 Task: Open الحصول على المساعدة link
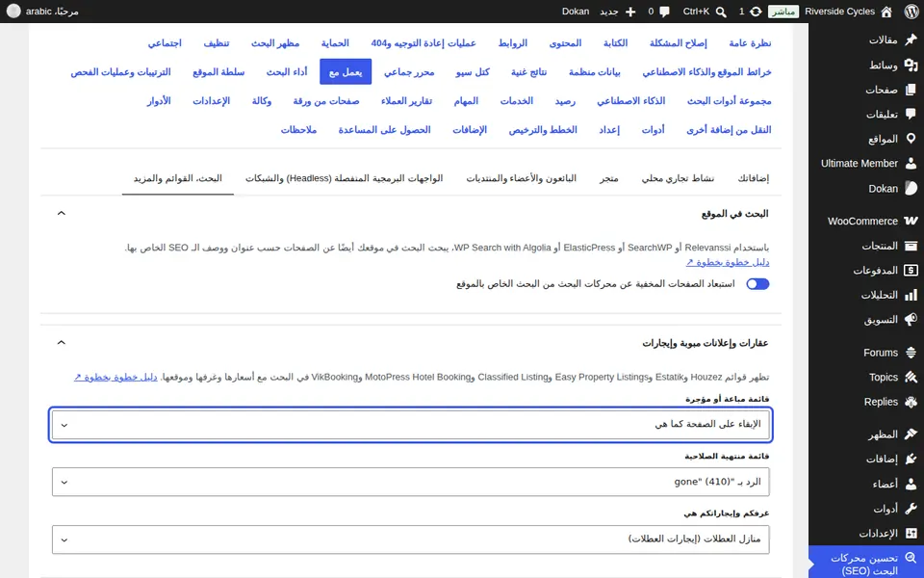click(384, 130)
